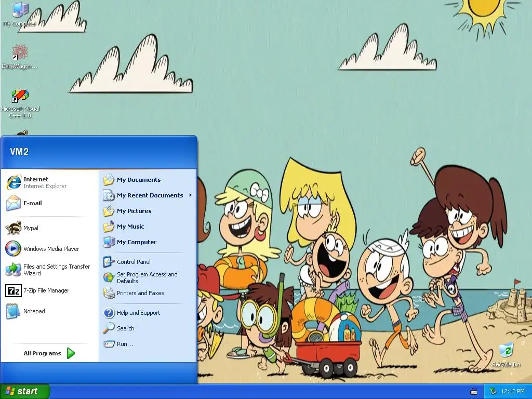Click the Windows Media Player icon
The image size is (532, 399).
point(13,248)
